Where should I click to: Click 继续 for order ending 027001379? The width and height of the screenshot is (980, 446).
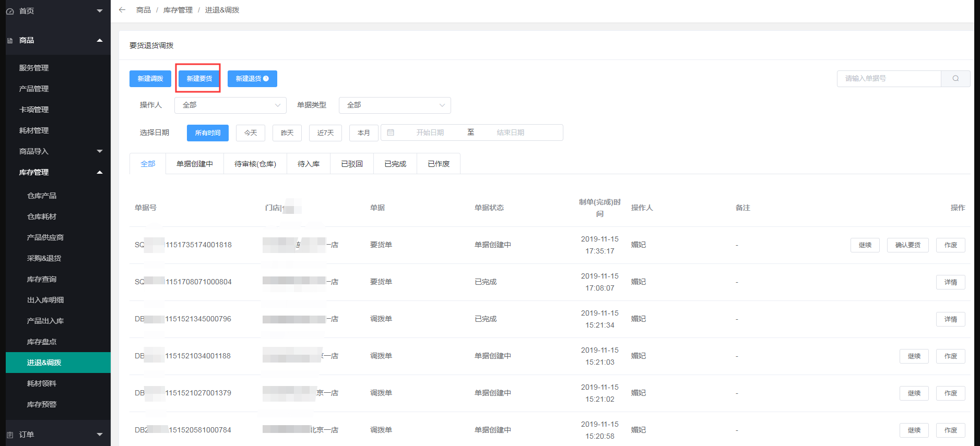[914, 393]
